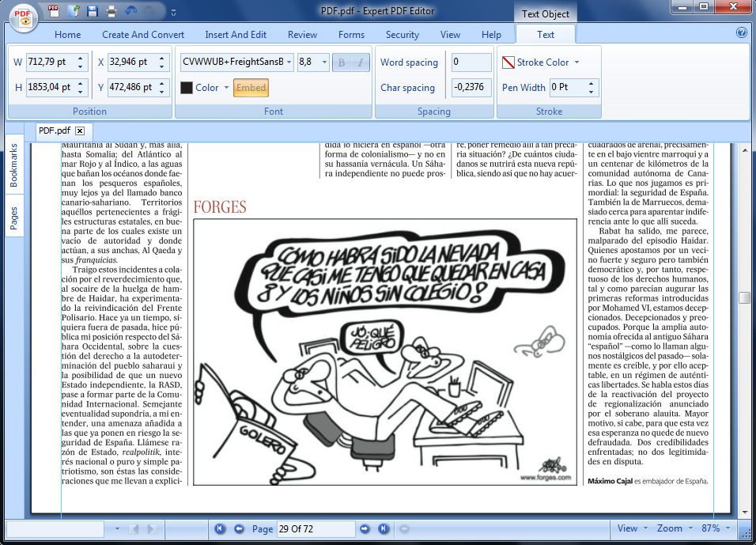Click the H height input field
Image resolution: width=756 pixels, height=545 pixels.
coord(51,87)
